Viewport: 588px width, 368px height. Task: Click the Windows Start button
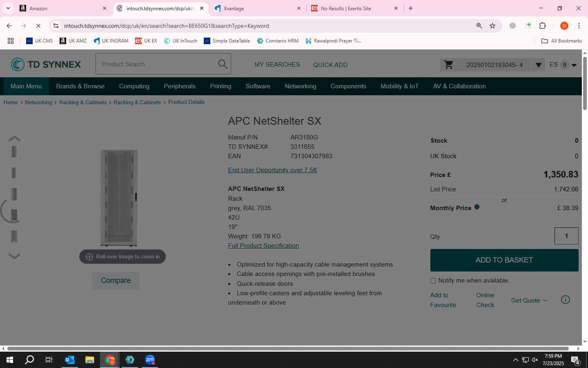[x=10, y=360]
